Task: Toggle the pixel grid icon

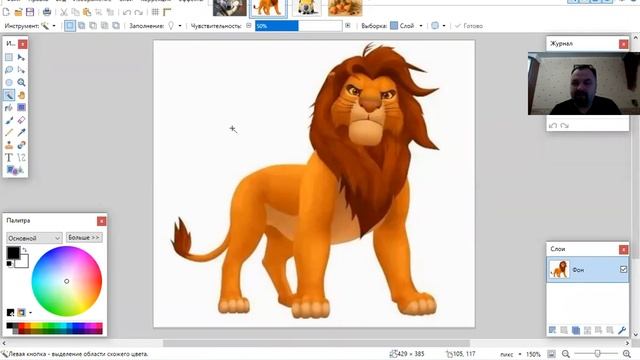Action: click(155, 12)
